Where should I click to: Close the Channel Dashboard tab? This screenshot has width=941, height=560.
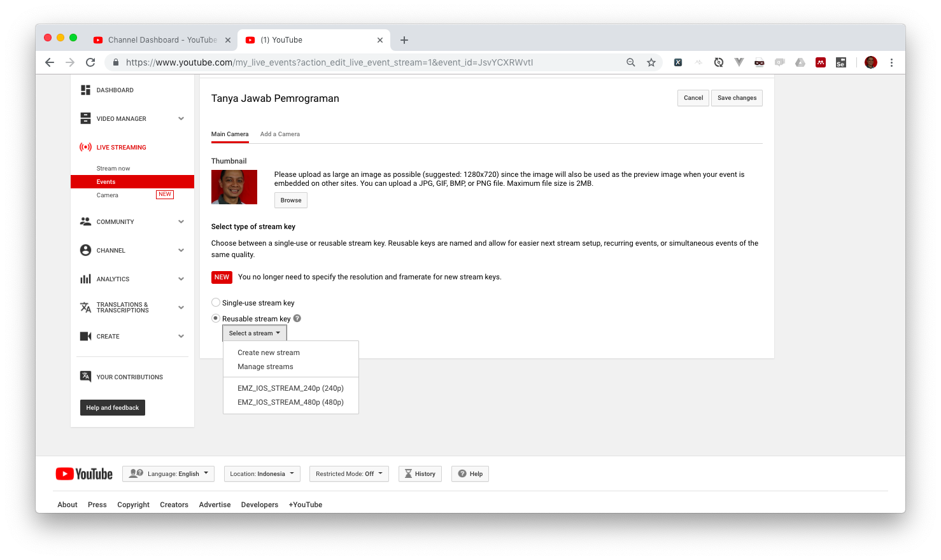[x=228, y=40]
